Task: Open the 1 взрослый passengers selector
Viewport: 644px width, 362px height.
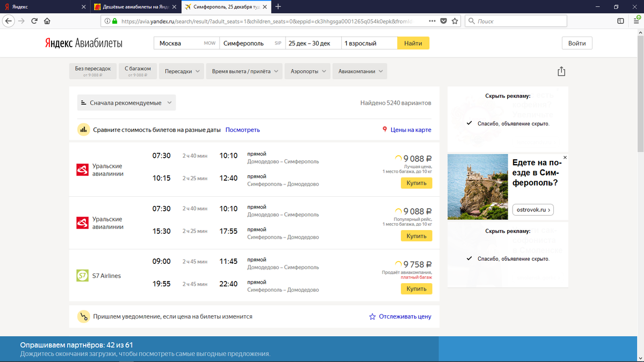Action: tap(369, 43)
